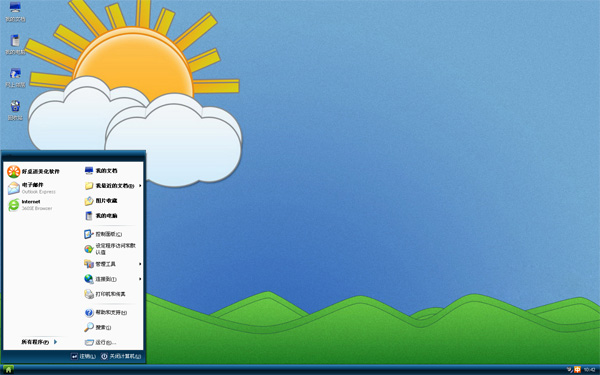Open My Computer in start menu
This screenshot has height=375, width=600.
(x=101, y=216)
